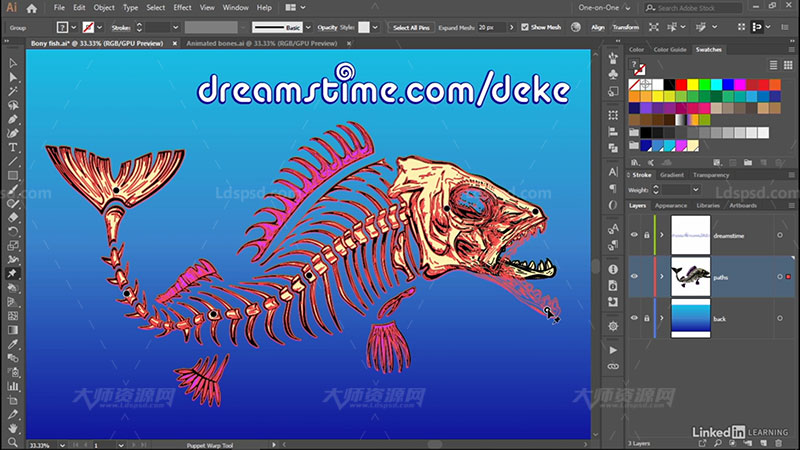The width and height of the screenshot is (800, 450).
Task: Select the Gradient tool
Action: [x=13, y=330]
